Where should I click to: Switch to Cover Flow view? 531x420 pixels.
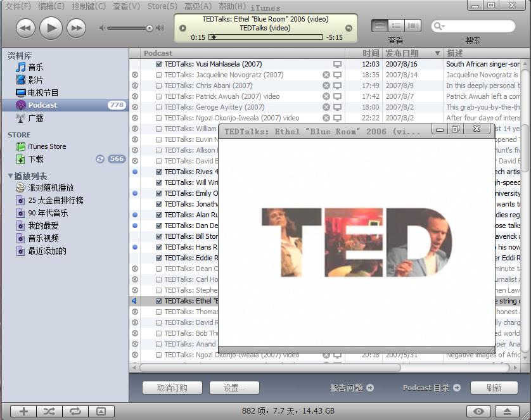coord(413,26)
